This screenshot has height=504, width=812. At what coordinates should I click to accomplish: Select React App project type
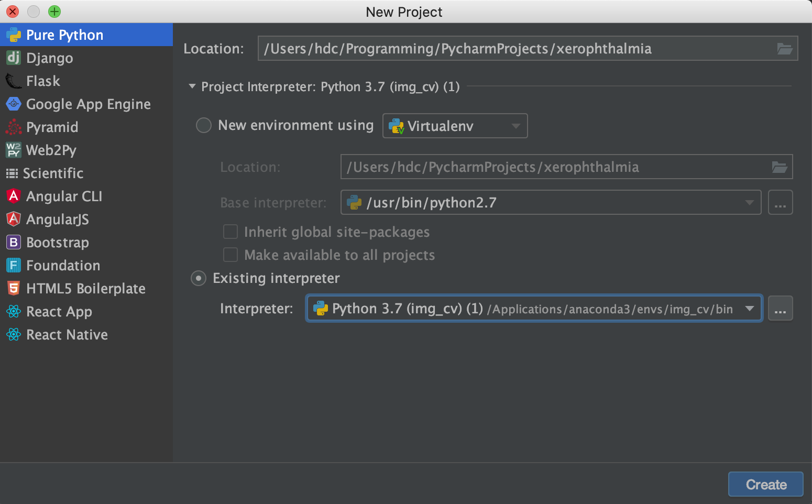86,311
